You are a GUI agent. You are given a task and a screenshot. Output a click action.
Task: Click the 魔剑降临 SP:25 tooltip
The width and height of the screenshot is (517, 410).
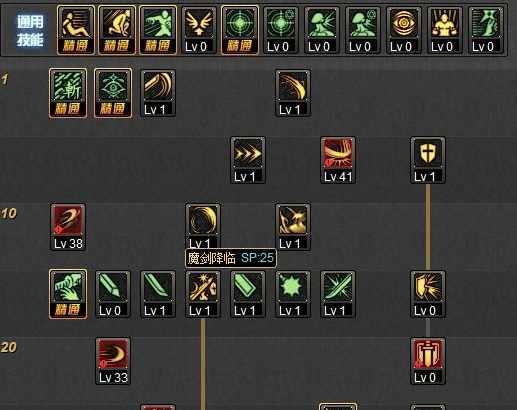coord(231,258)
